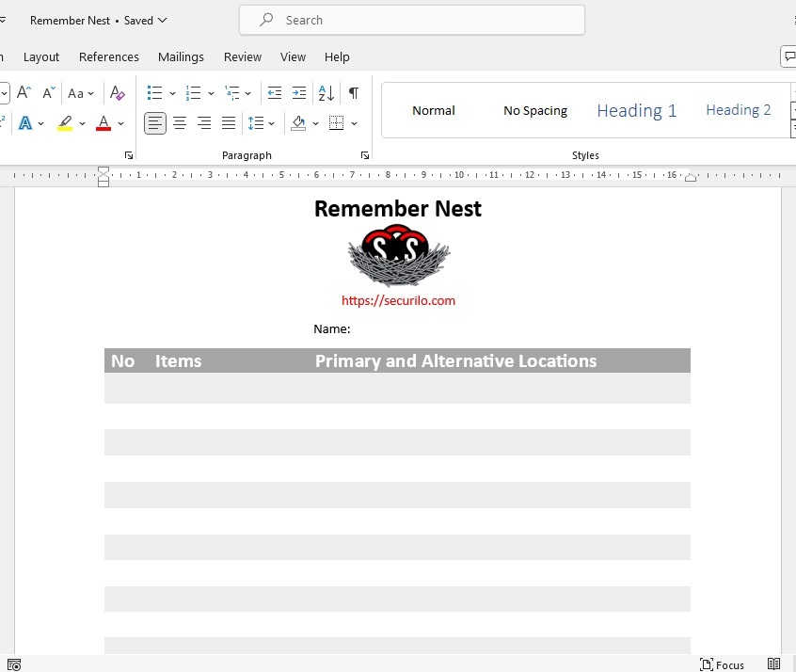Apply the No Spacing style
This screenshot has width=796, height=672.
click(535, 110)
